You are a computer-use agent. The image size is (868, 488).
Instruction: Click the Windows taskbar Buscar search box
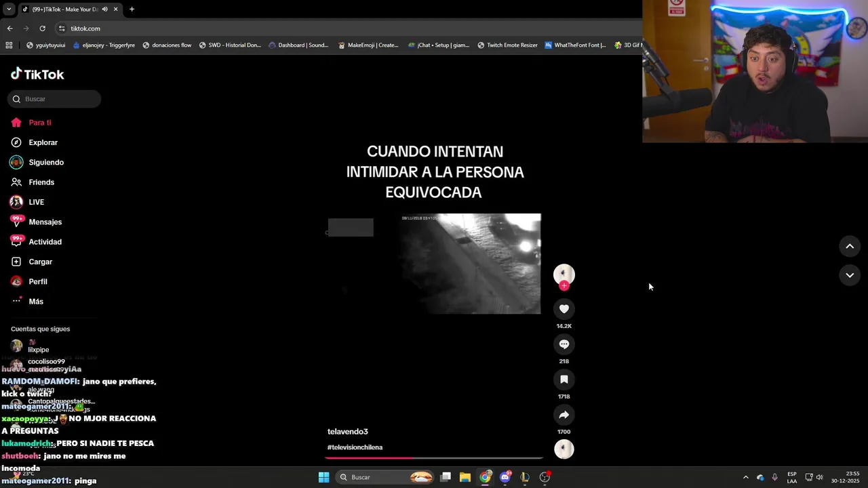[384, 477]
